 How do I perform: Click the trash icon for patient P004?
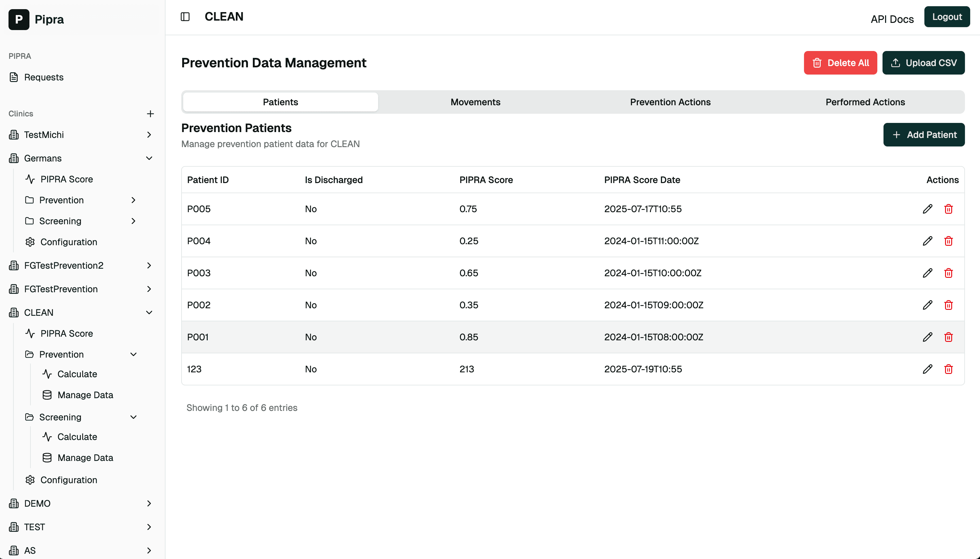point(948,241)
